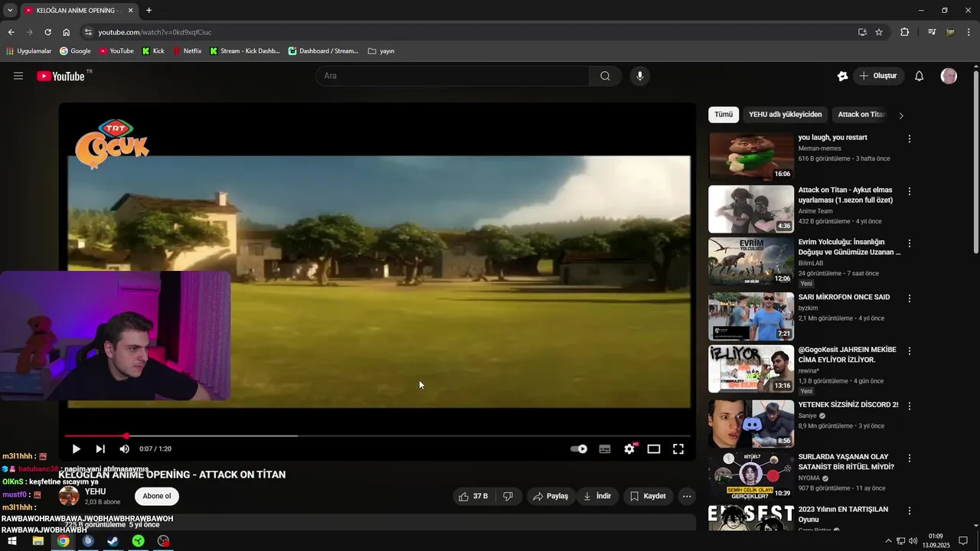Toggle the autoplay switch
The height and width of the screenshot is (551, 980).
coord(579,449)
